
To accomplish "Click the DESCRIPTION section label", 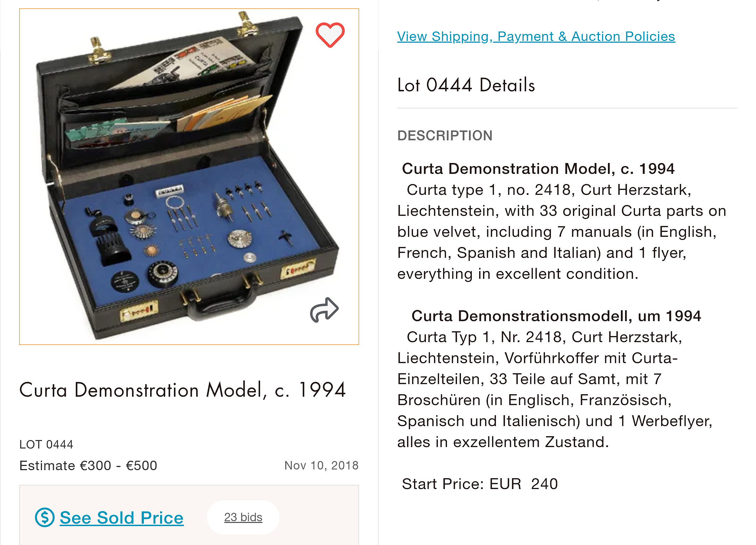I will pos(445,136).
